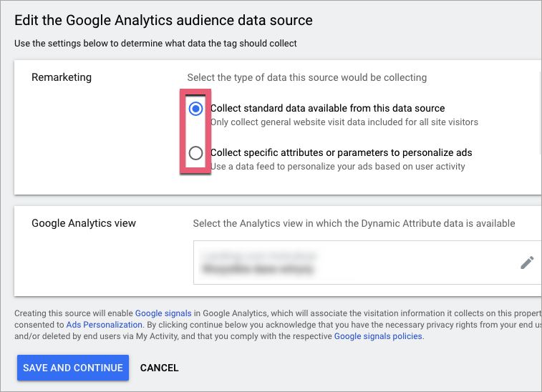Click the 'Edit the Google Analytics audience' title

coord(163,20)
